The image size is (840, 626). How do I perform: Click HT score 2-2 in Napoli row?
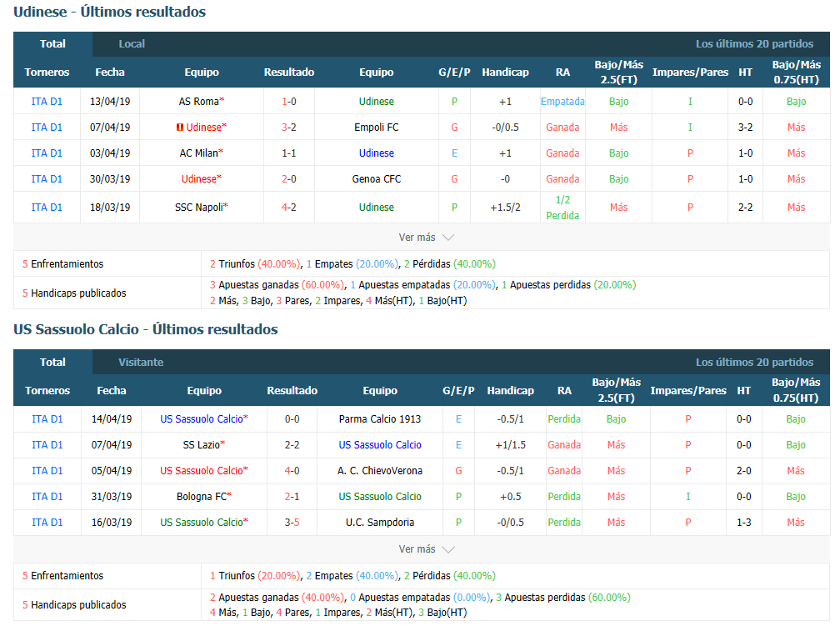(745, 208)
